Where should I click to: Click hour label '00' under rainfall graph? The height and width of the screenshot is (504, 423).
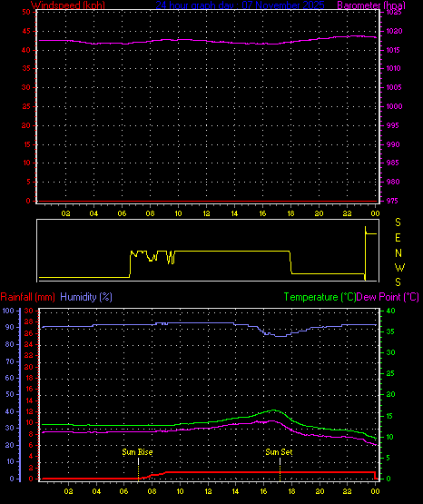click(x=375, y=491)
